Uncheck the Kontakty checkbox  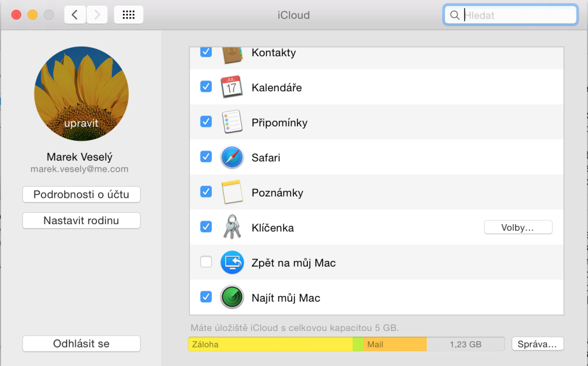pos(206,52)
